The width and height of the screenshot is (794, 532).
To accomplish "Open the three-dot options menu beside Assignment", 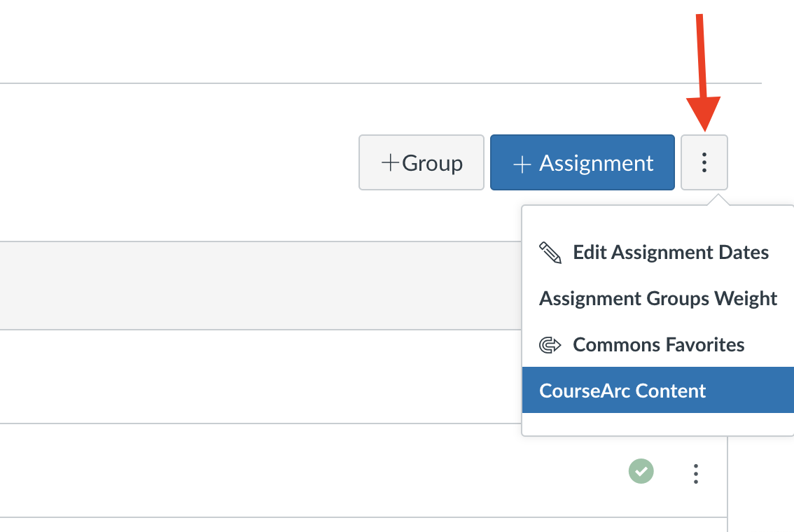I will click(704, 162).
